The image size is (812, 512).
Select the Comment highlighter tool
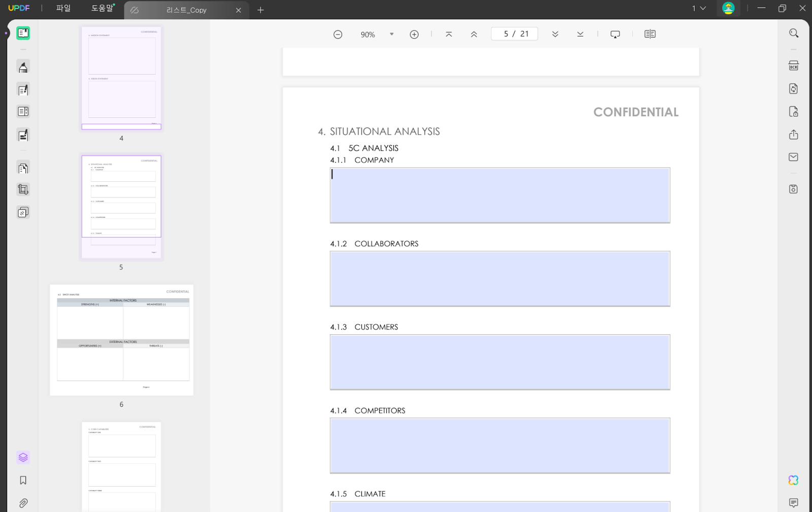coord(23,67)
